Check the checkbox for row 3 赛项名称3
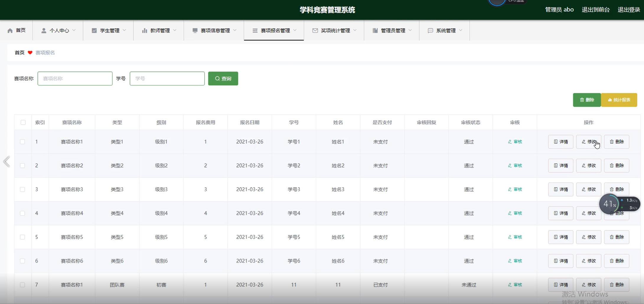Screen dimensions: 644x304 tap(22, 189)
